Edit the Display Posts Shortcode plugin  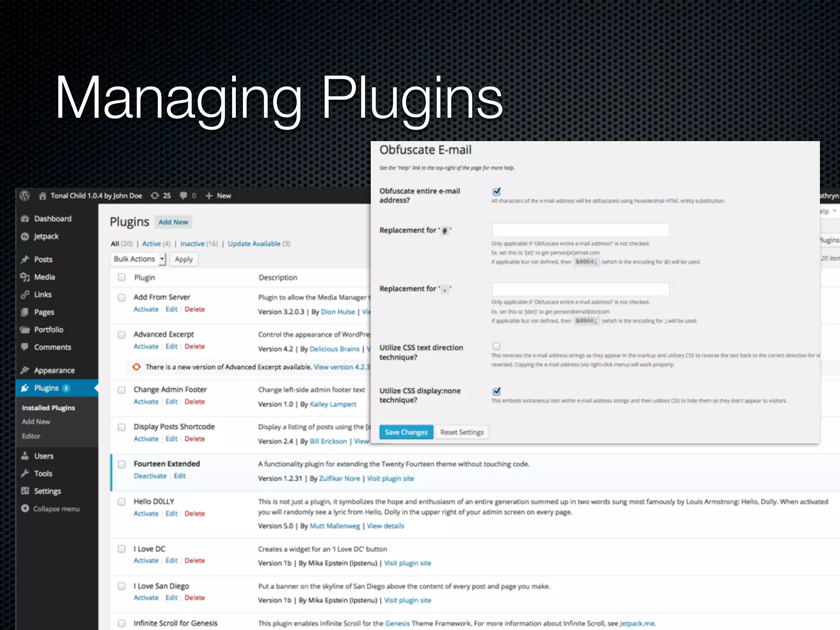[x=171, y=439]
